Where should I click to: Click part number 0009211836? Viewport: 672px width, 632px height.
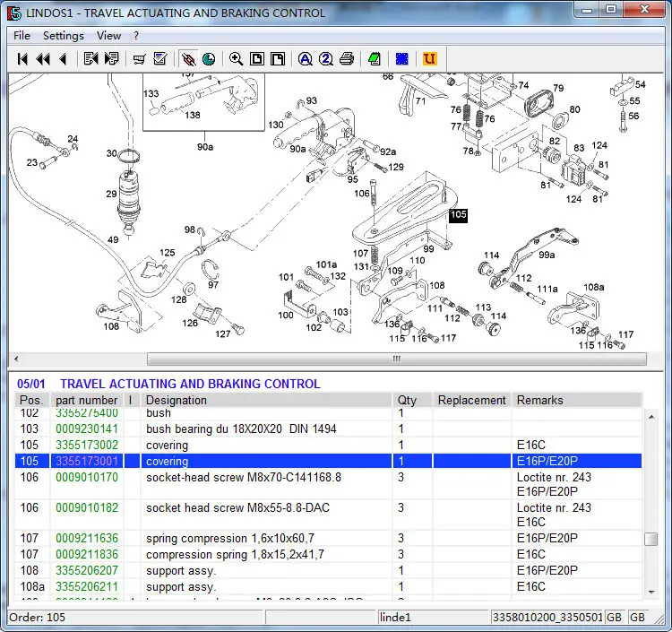click(x=87, y=554)
